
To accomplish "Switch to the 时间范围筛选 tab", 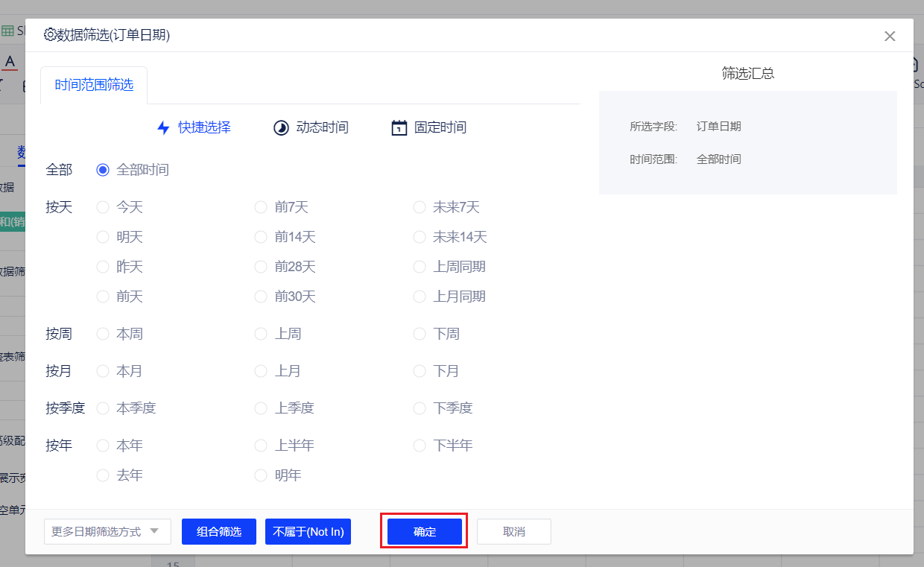I will point(94,85).
